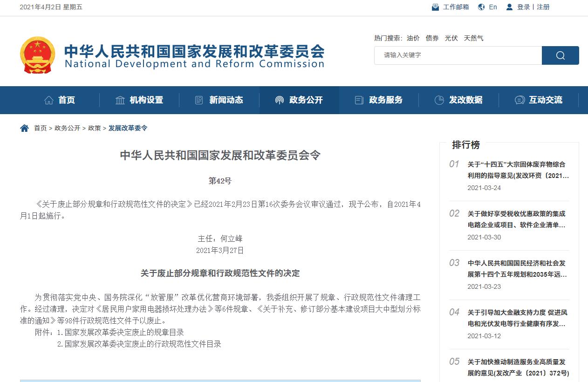The image size is (588, 382).
Task: Click the house icon in 首页 nav
Action: pyautogui.click(x=49, y=100)
